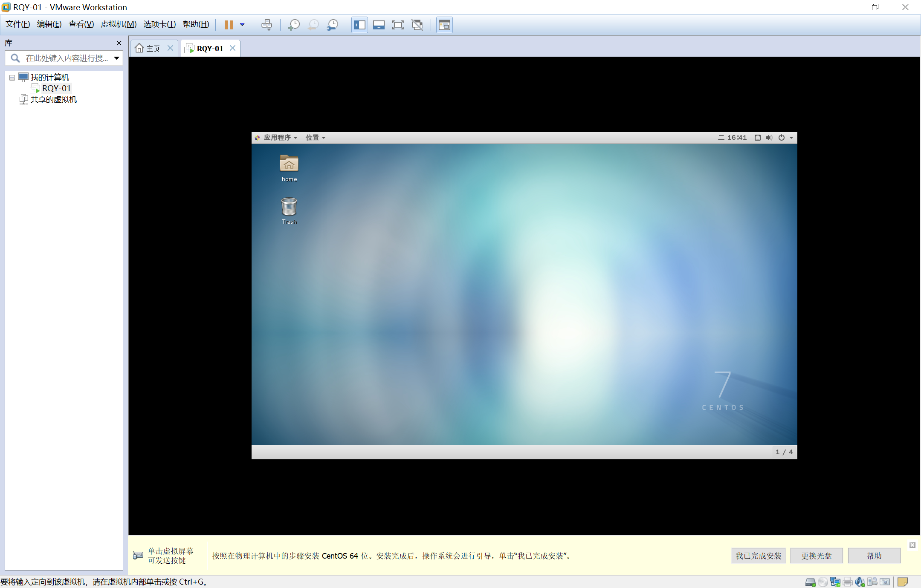Viewport: 921px width, 588px height.
Task: Click the message log note icon
Action: 903,582
